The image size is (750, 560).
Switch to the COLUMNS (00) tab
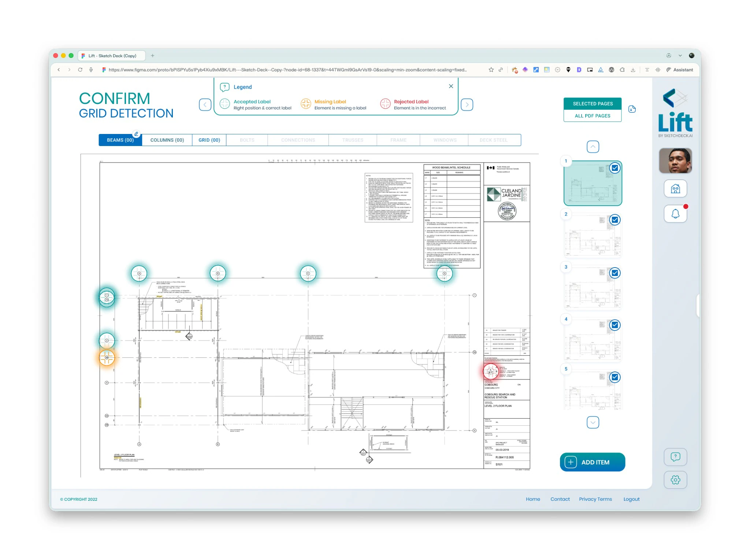click(167, 140)
